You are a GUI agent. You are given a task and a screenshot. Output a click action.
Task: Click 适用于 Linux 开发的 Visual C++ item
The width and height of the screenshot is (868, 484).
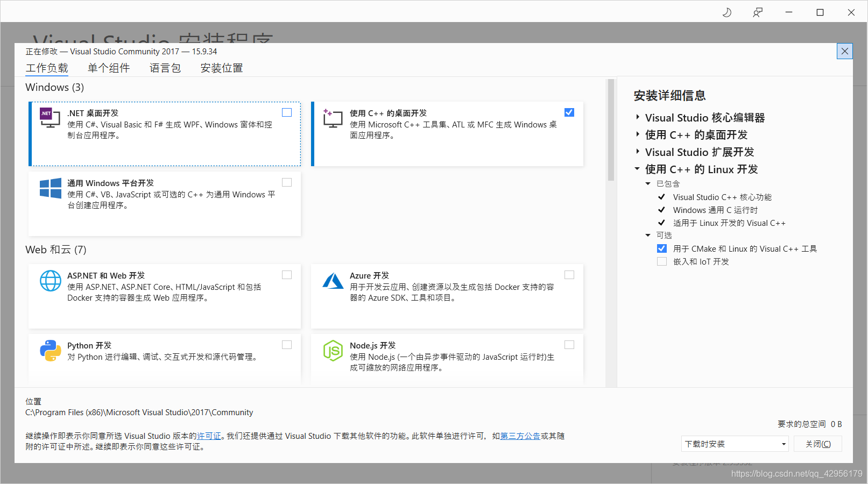729,223
